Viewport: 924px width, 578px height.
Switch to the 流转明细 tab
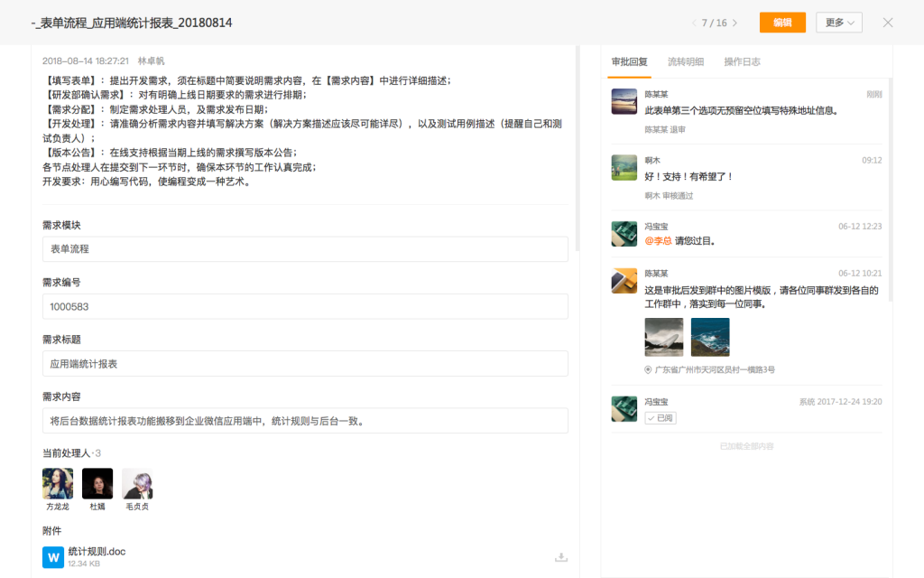coord(686,62)
